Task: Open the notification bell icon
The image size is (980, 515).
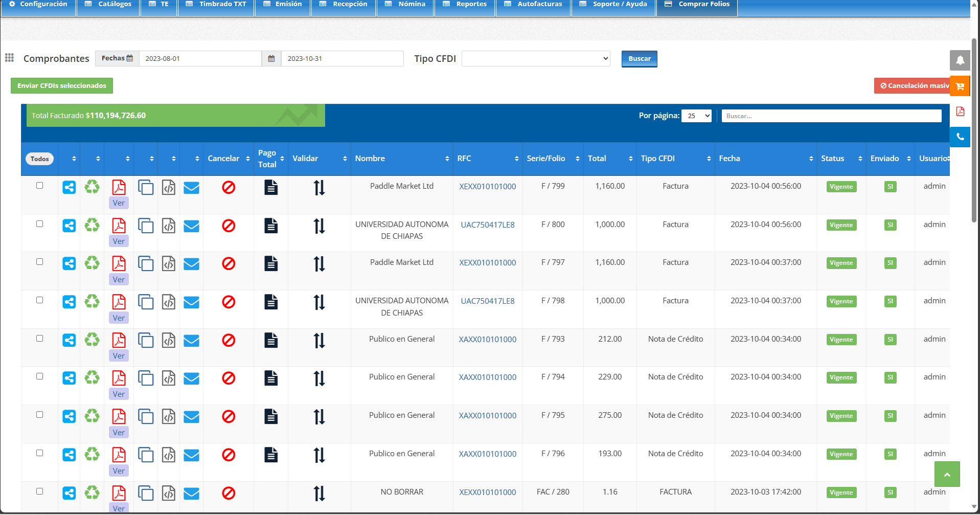Action: [x=960, y=60]
